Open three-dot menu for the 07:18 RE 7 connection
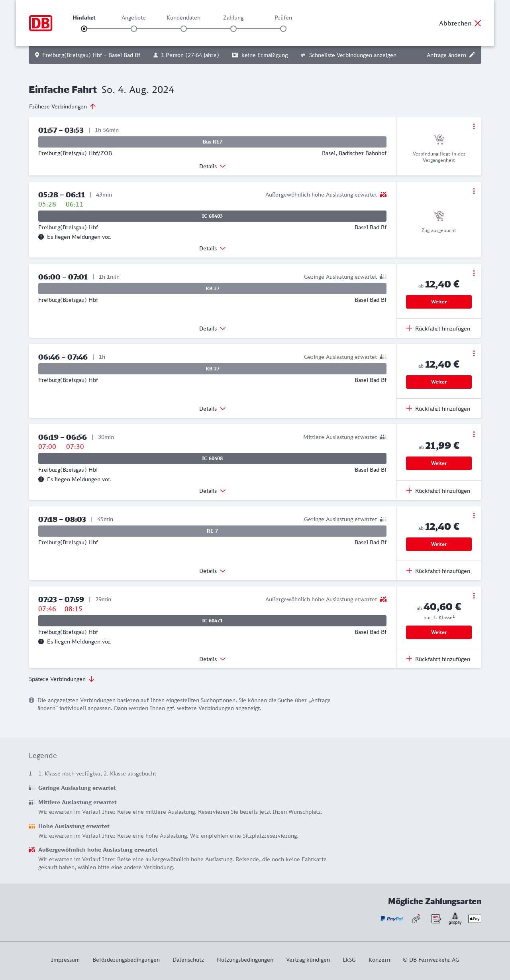This screenshot has width=510, height=980. tap(474, 516)
